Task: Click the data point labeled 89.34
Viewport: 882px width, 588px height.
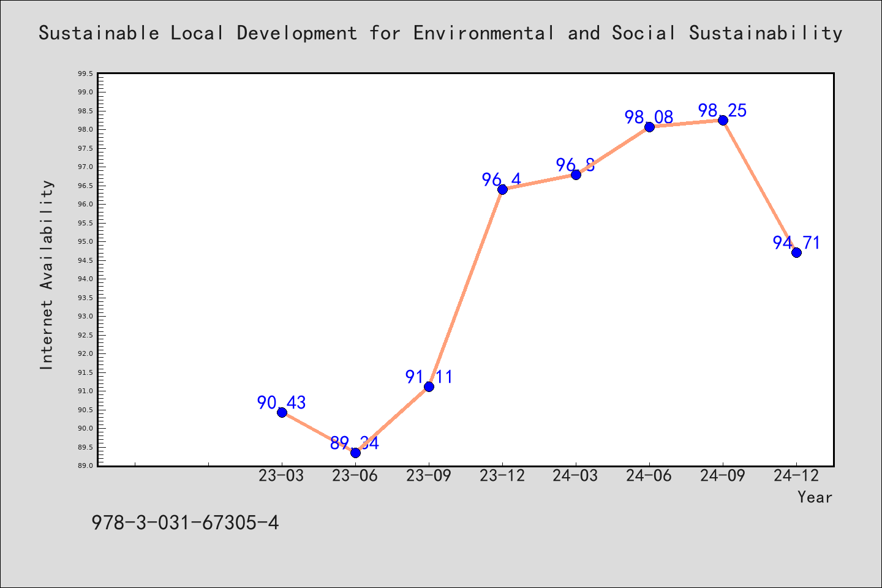Action: click(355, 453)
